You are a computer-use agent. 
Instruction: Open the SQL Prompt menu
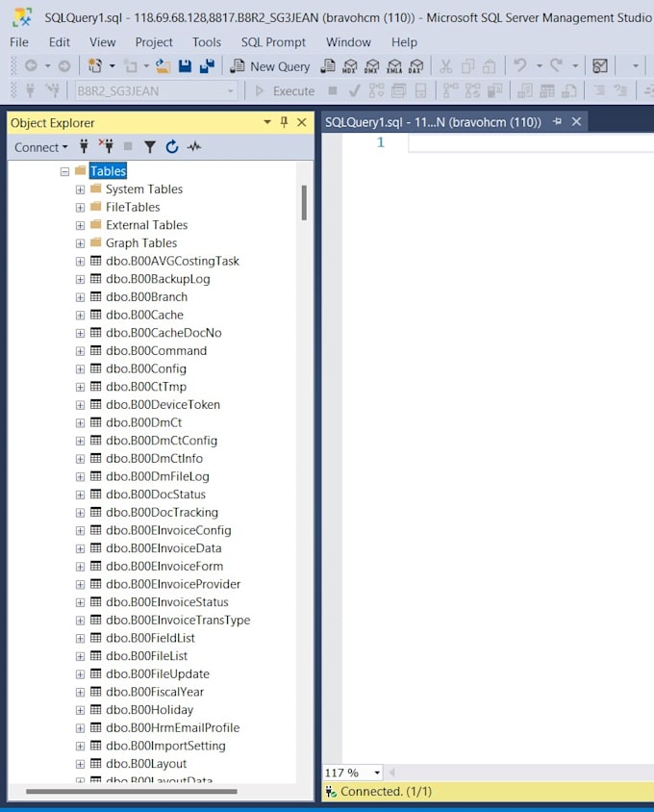pos(273,42)
